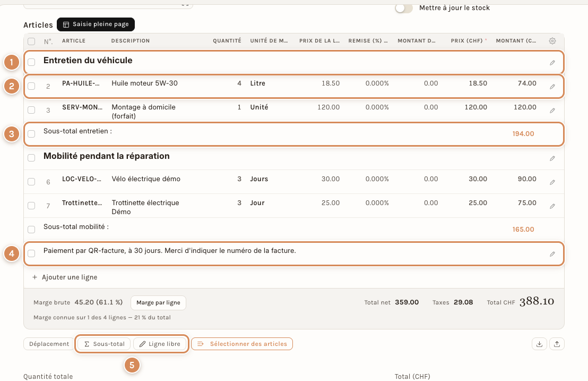Open 'Saisie pleine page' full-page entry
The height and width of the screenshot is (381, 588).
(96, 24)
